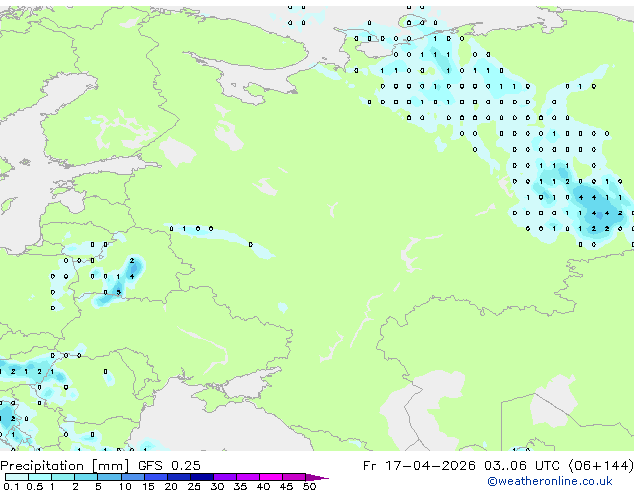Screen dimensions: 634x490
Task: Click the legend arrow tip above 50 mm
Action: [x=317, y=477]
